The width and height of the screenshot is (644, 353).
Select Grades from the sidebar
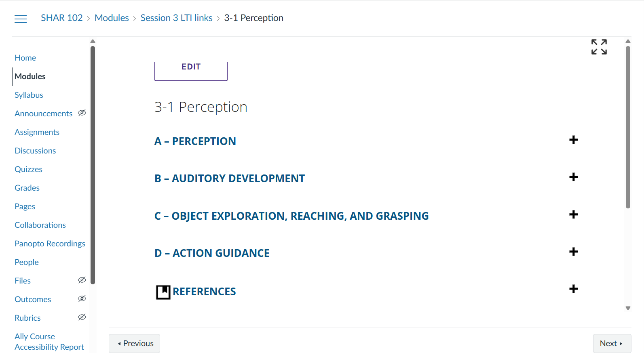(27, 188)
